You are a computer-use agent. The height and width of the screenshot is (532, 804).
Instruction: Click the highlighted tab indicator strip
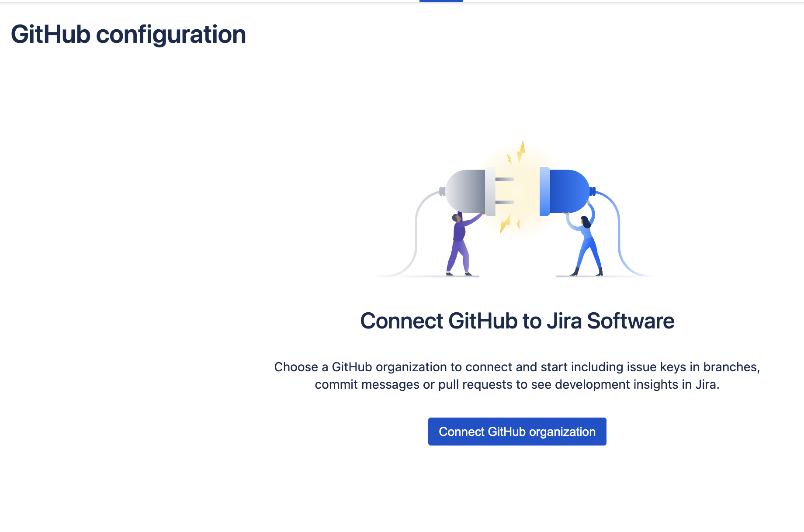[x=440, y=2]
